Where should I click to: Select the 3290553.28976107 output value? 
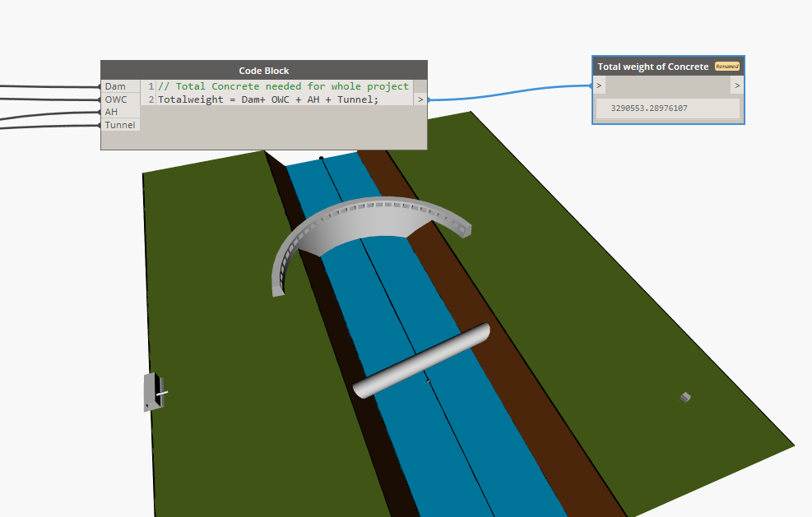click(x=649, y=108)
